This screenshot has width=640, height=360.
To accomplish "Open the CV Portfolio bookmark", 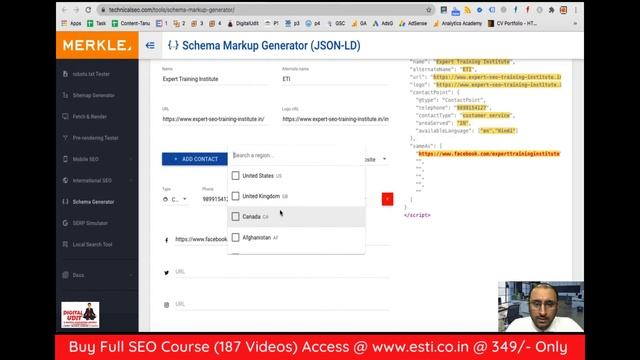I will click(x=512, y=24).
